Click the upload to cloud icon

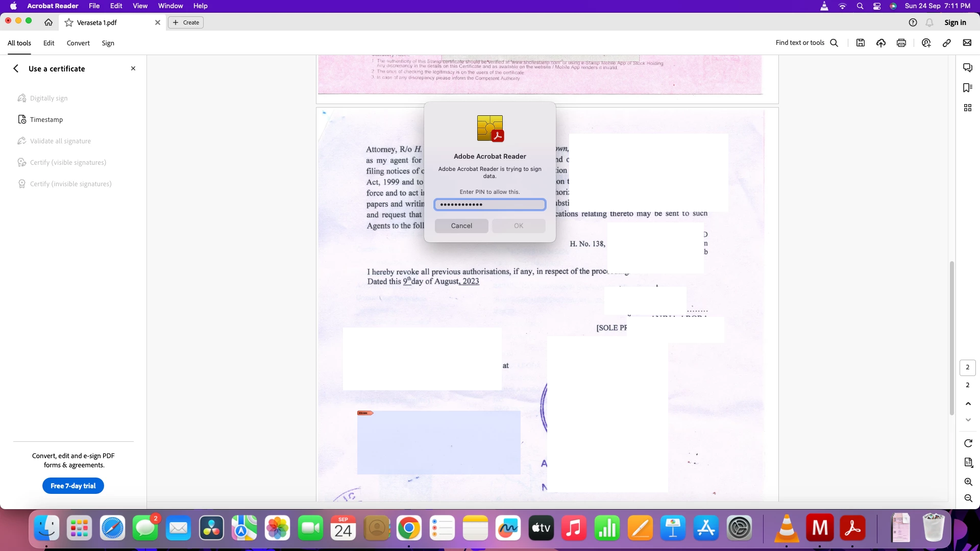tap(881, 43)
